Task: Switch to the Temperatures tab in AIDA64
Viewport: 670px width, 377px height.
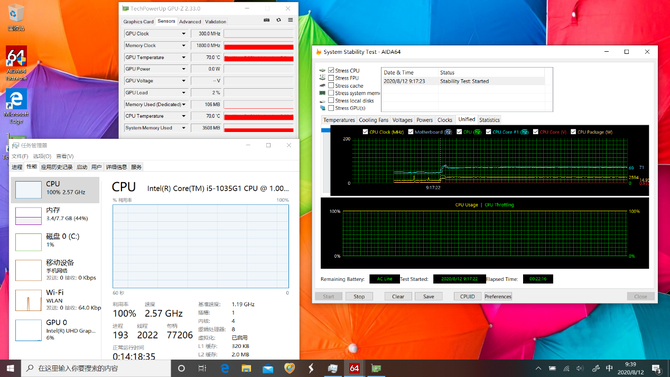Action: click(x=339, y=120)
